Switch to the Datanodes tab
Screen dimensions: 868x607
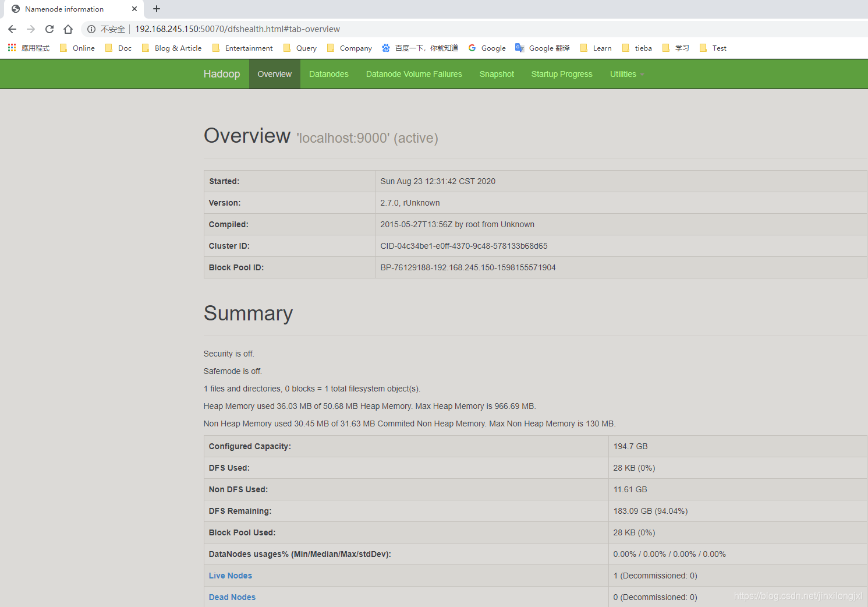pyautogui.click(x=329, y=74)
